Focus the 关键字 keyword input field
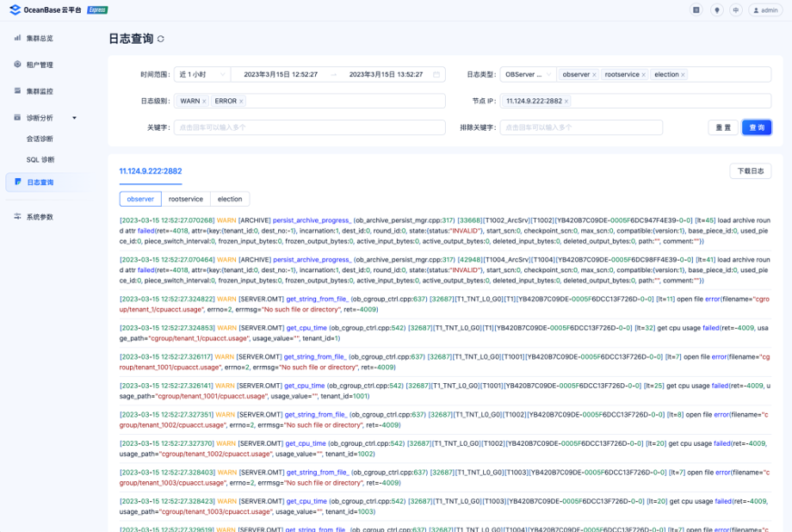 pos(310,127)
